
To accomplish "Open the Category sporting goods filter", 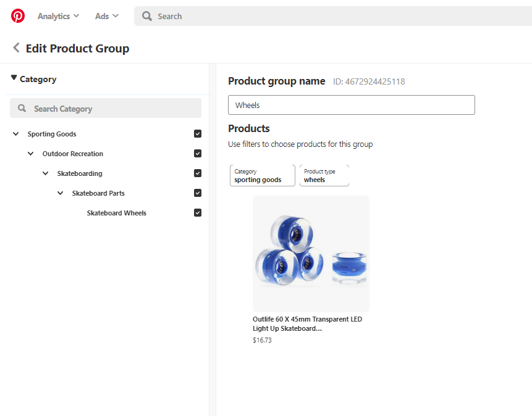I will [262, 175].
